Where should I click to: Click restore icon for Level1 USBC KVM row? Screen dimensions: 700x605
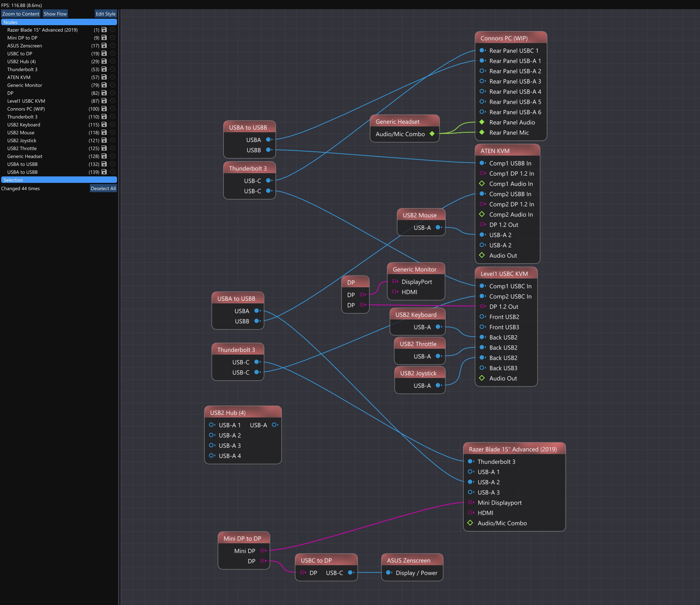click(113, 101)
